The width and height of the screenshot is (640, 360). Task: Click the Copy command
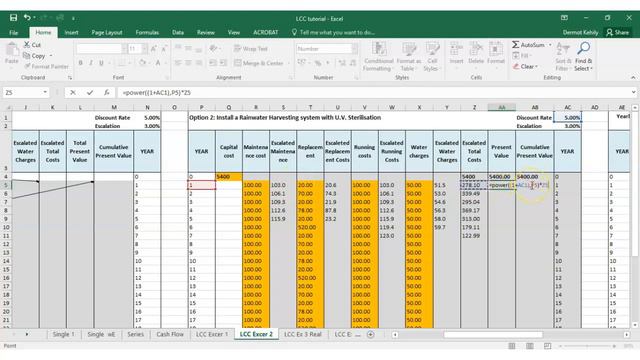34,56
